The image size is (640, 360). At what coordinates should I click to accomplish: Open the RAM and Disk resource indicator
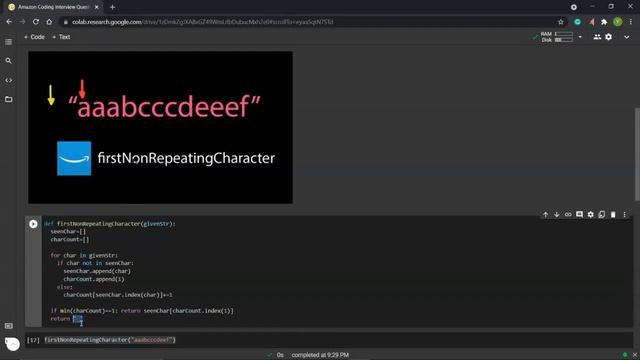tap(557, 37)
